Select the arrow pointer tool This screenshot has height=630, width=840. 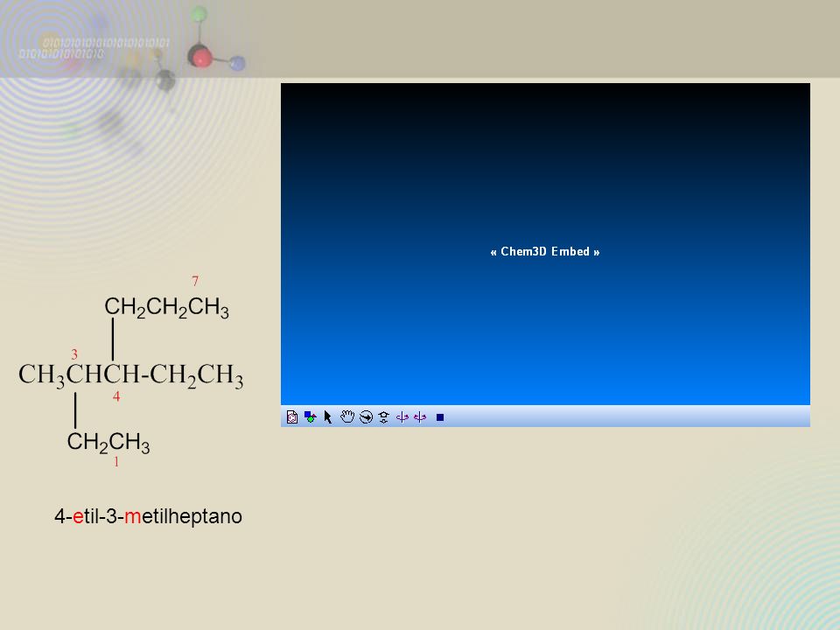tap(328, 417)
